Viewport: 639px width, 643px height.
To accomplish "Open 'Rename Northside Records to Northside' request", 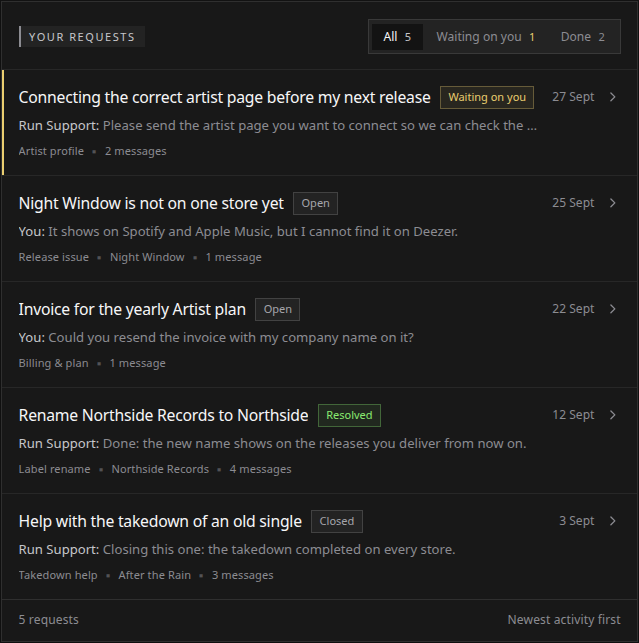I will (x=163, y=415).
